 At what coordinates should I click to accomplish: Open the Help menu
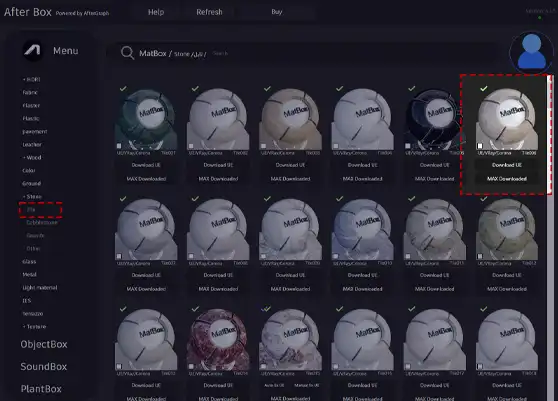156,12
